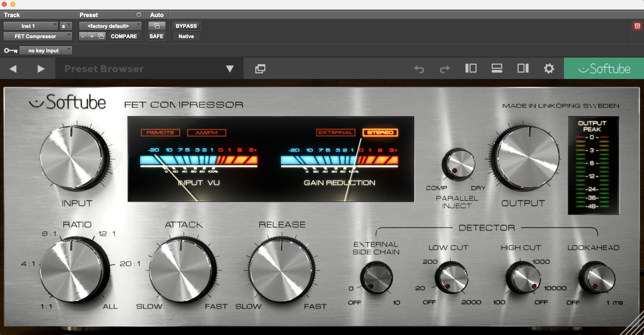Open the Inst 1 track selector
This screenshot has height=335, width=644.
[x=30, y=26]
